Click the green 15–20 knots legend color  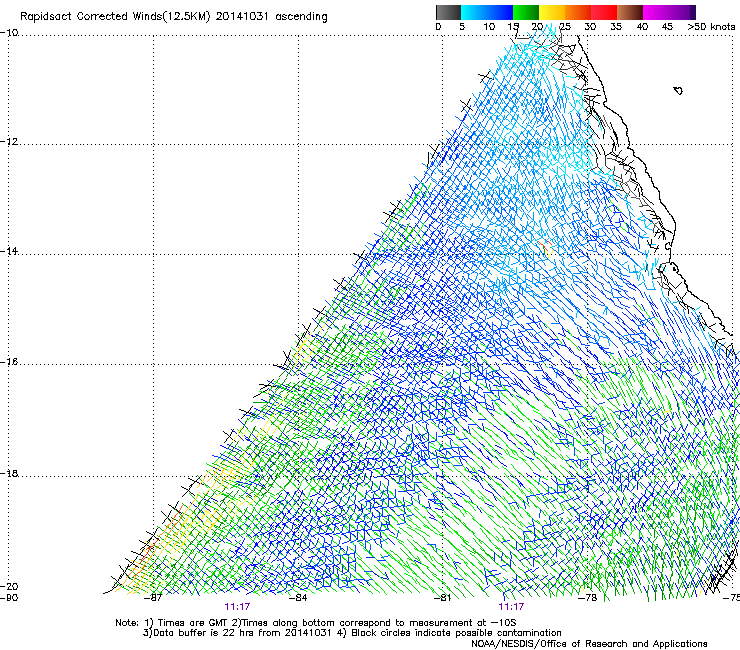pyautogui.click(x=526, y=12)
